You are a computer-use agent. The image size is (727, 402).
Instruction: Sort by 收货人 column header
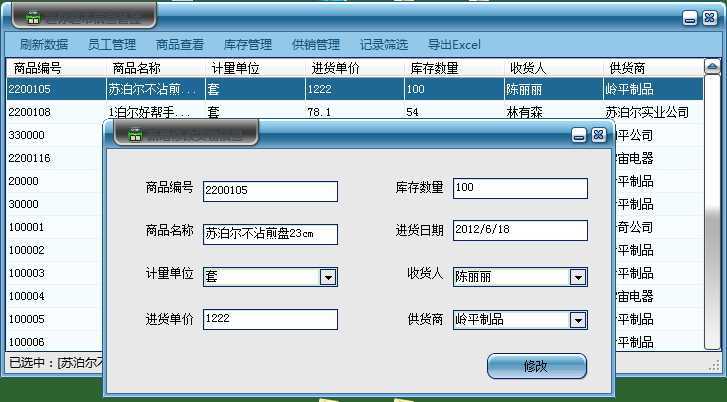[x=554, y=68]
